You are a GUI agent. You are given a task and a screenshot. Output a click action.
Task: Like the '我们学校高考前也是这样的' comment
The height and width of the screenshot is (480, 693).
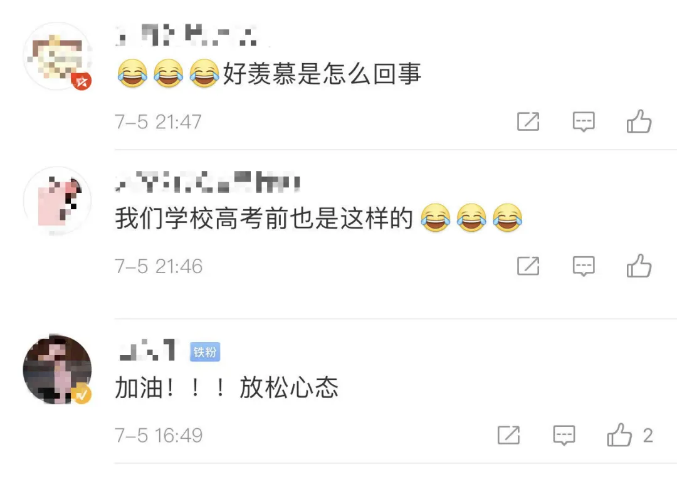coord(639,266)
